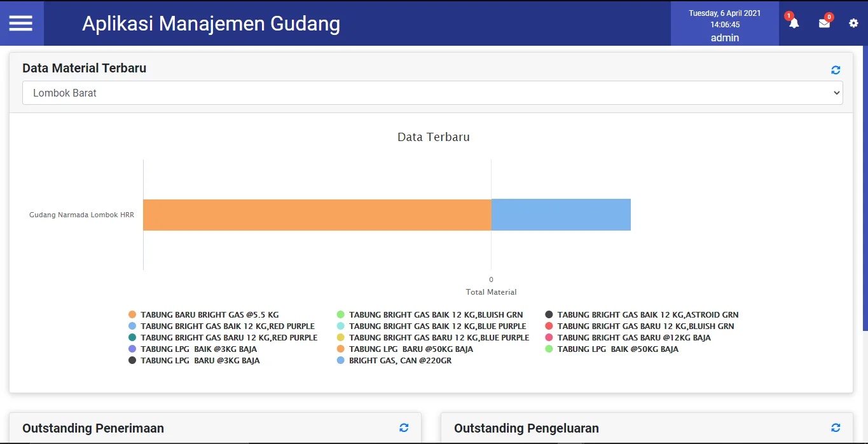Open the hamburger navigation menu
This screenshot has width=868, height=444.
click(21, 23)
